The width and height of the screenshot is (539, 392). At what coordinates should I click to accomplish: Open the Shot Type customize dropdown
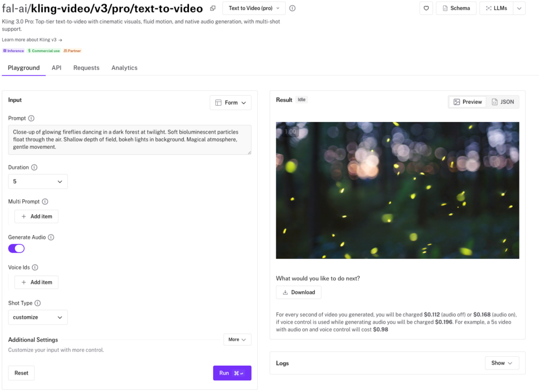point(38,317)
